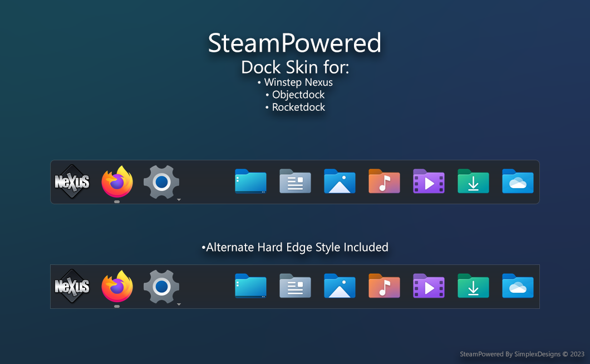Open Winstep Nexus icon in the rounded dock

72,182
